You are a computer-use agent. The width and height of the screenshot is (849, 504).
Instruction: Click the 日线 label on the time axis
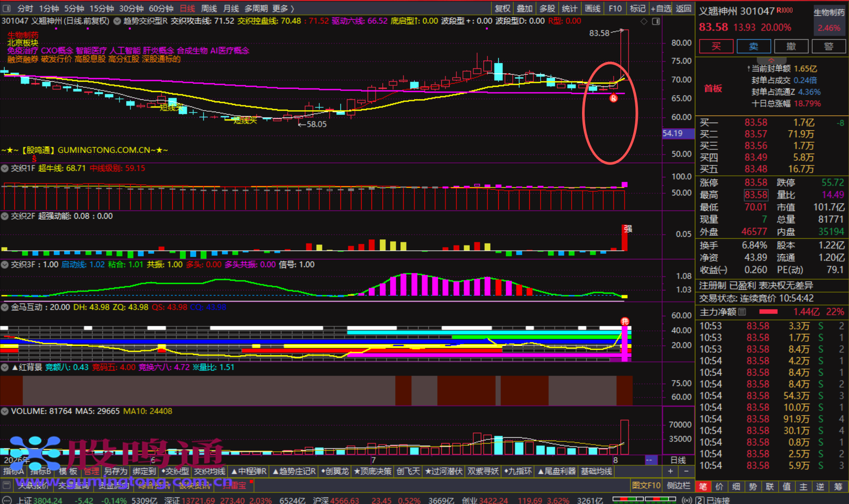click(x=678, y=460)
